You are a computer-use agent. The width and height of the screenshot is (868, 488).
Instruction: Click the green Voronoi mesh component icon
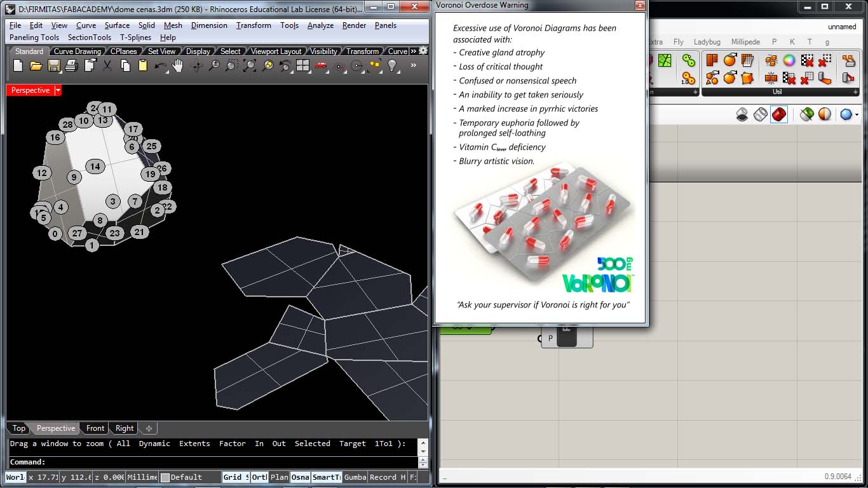[665, 60]
